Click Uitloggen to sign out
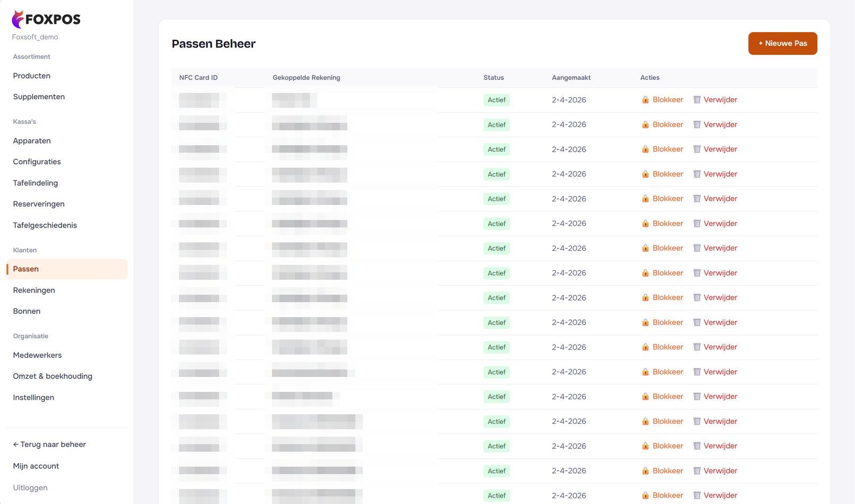 click(30, 488)
